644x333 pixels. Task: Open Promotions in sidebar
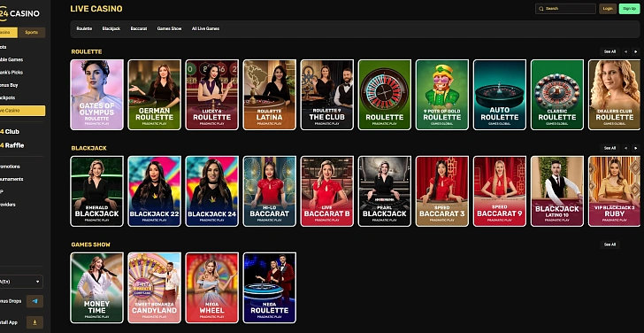tap(11, 166)
